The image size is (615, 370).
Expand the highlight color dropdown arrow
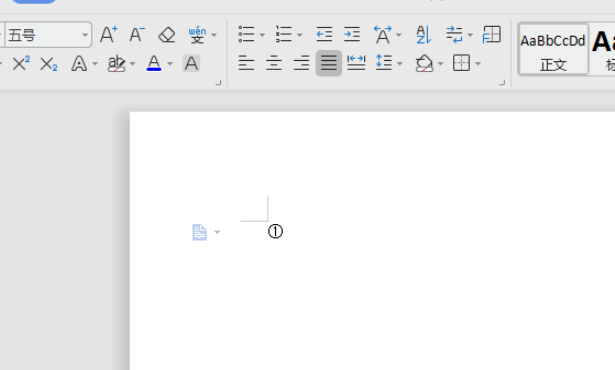(x=133, y=64)
